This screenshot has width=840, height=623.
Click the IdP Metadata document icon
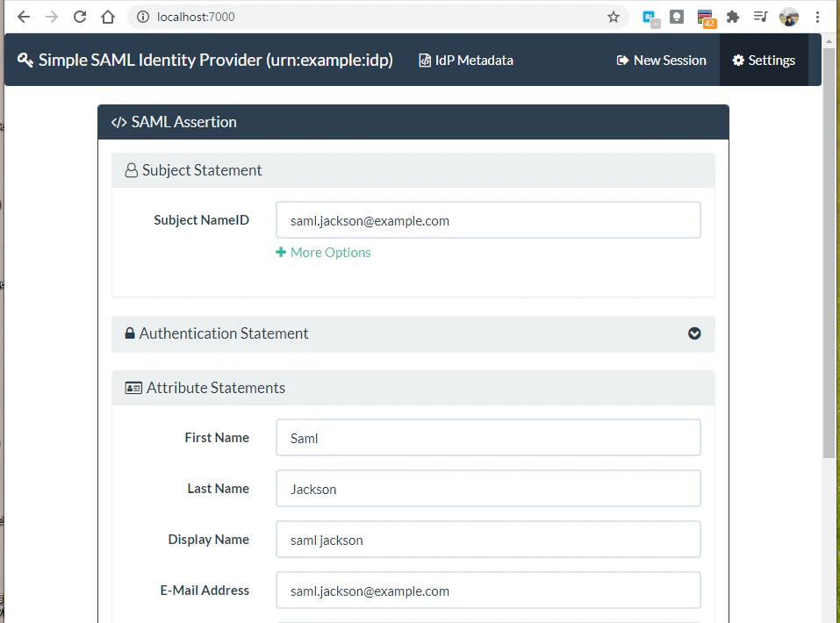coord(424,61)
